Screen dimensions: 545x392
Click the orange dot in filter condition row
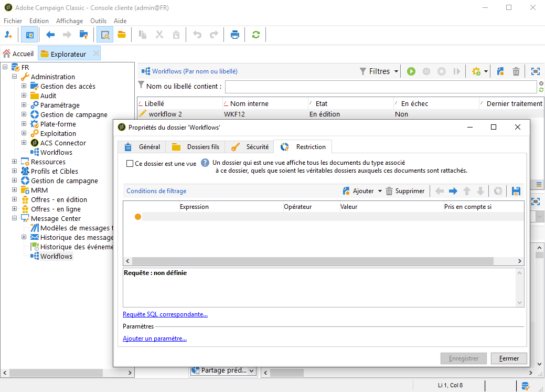tap(138, 217)
